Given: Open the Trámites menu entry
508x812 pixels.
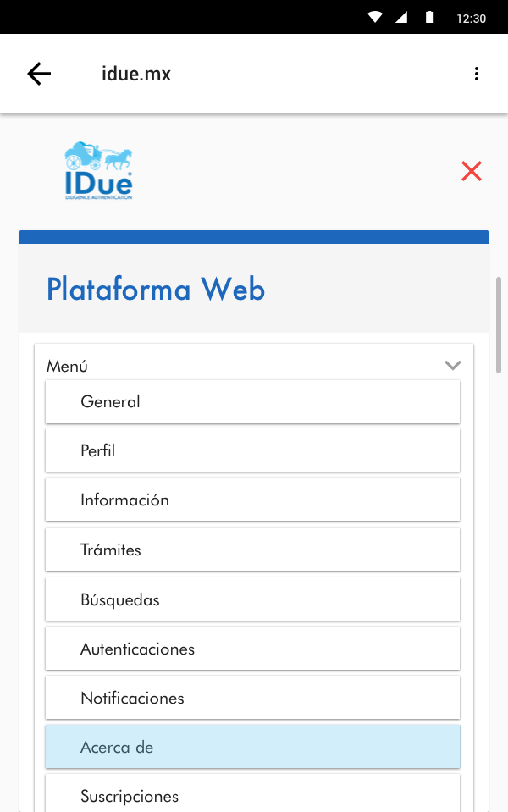Looking at the screenshot, I should click(252, 550).
